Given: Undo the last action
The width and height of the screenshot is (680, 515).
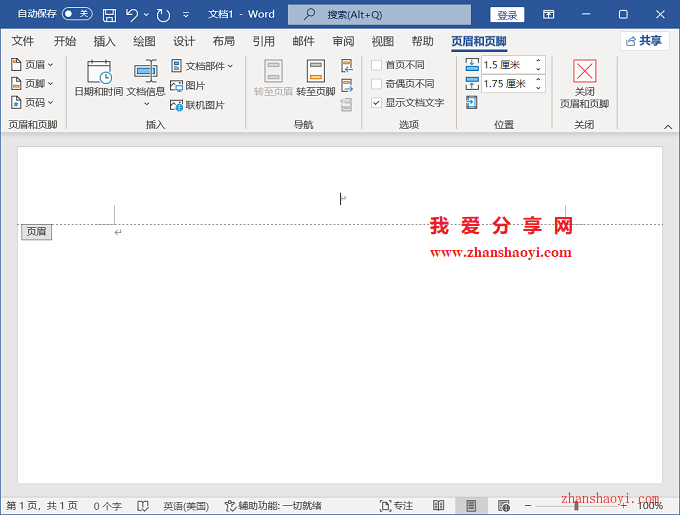Looking at the screenshot, I should tap(132, 15).
